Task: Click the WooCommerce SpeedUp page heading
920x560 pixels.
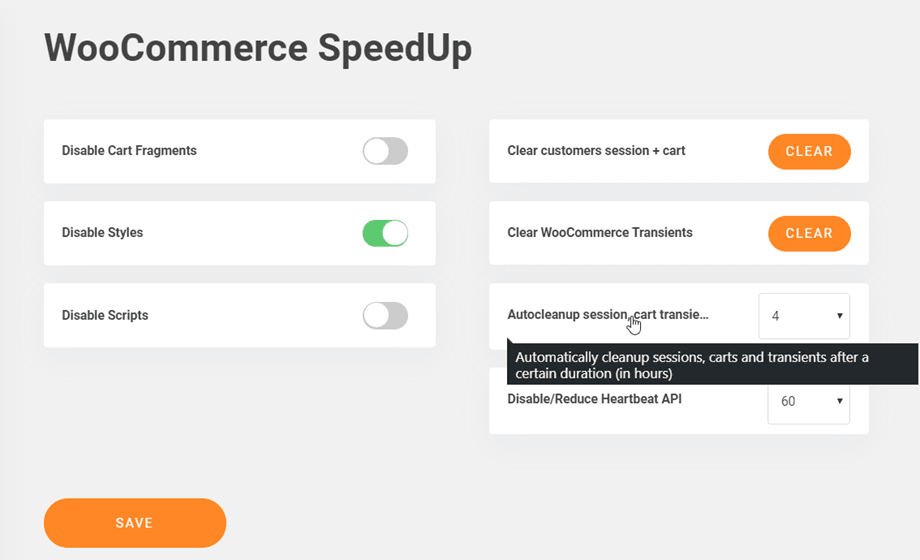Action: [258, 48]
